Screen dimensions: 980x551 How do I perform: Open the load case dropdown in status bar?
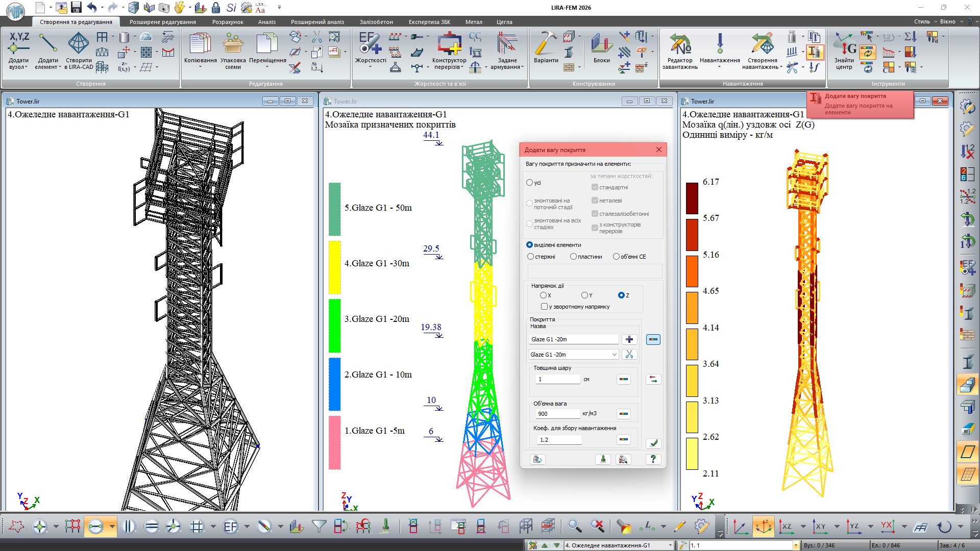pos(670,545)
